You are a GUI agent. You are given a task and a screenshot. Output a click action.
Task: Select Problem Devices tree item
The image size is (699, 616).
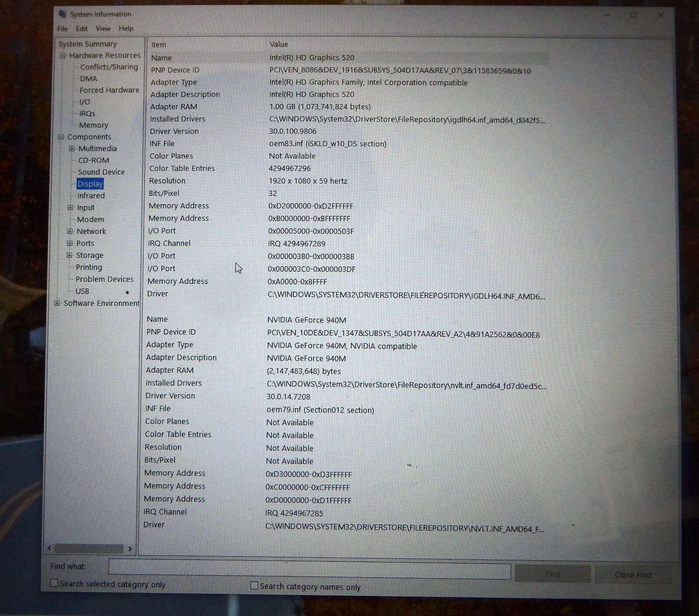point(104,279)
